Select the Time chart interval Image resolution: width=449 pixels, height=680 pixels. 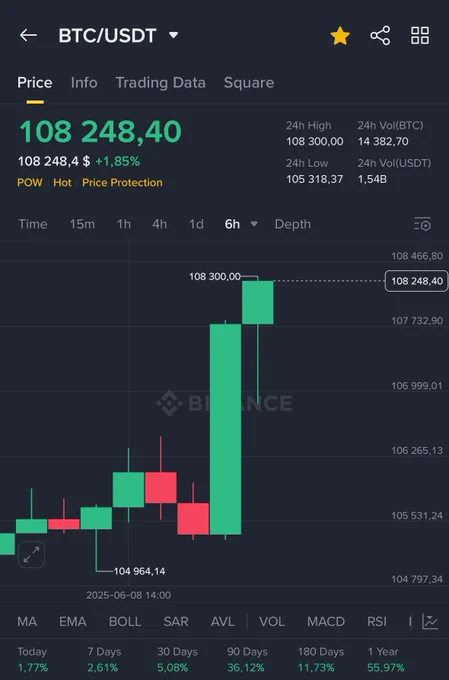pyautogui.click(x=33, y=224)
